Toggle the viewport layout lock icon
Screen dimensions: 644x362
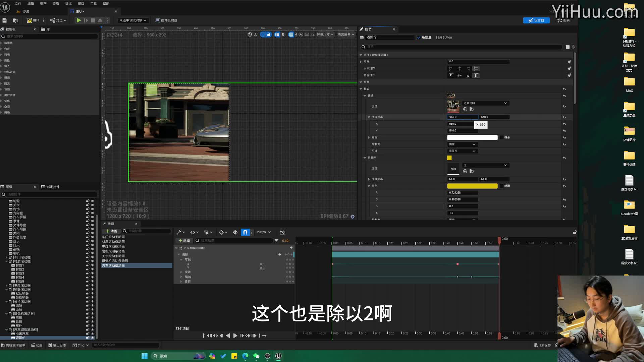[269, 35]
